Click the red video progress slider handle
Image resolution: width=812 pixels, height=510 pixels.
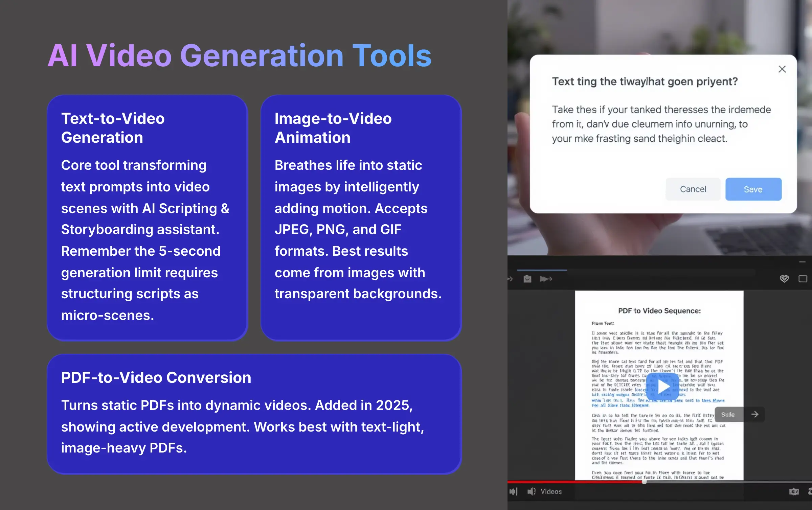click(644, 482)
